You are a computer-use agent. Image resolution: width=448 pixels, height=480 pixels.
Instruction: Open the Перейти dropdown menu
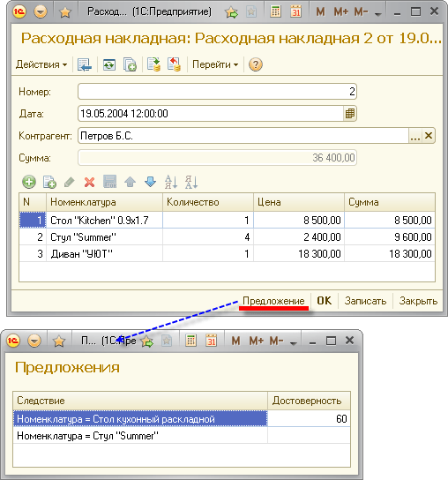coord(215,64)
